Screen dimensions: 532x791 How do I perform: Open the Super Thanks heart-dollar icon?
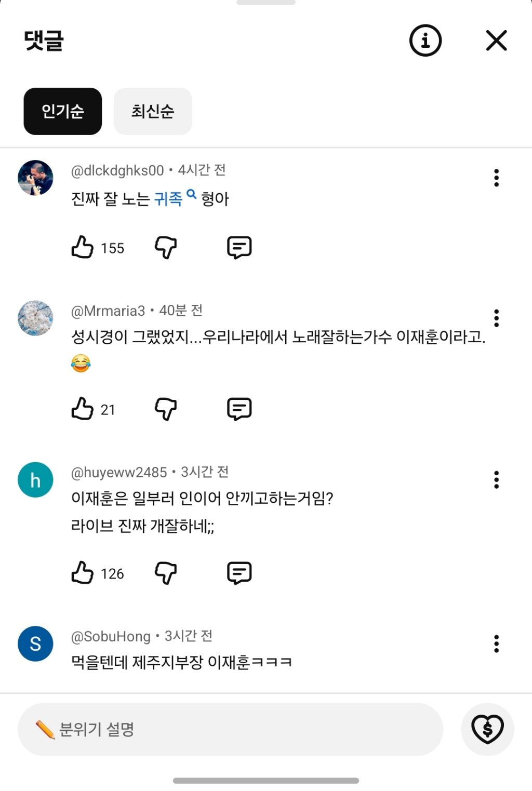click(x=487, y=729)
